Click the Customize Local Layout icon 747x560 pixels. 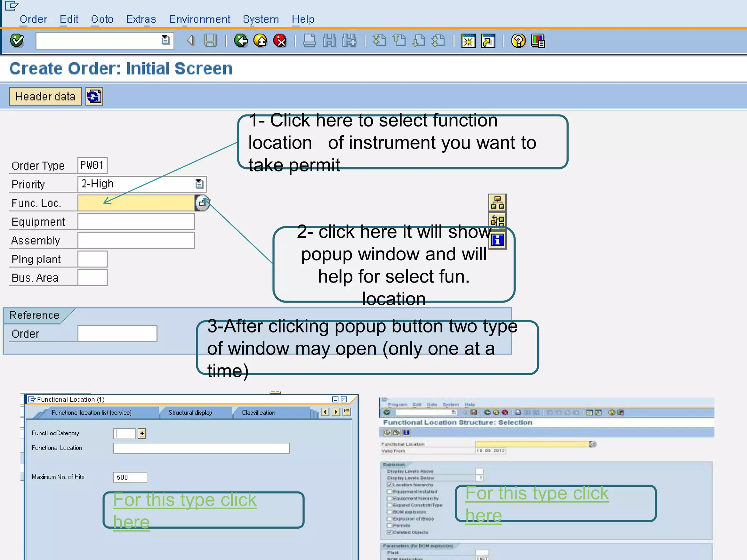[538, 41]
